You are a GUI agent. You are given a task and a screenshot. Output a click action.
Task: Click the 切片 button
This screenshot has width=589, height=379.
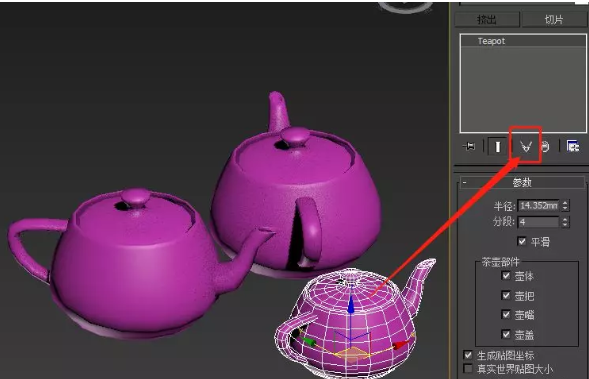click(x=554, y=20)
